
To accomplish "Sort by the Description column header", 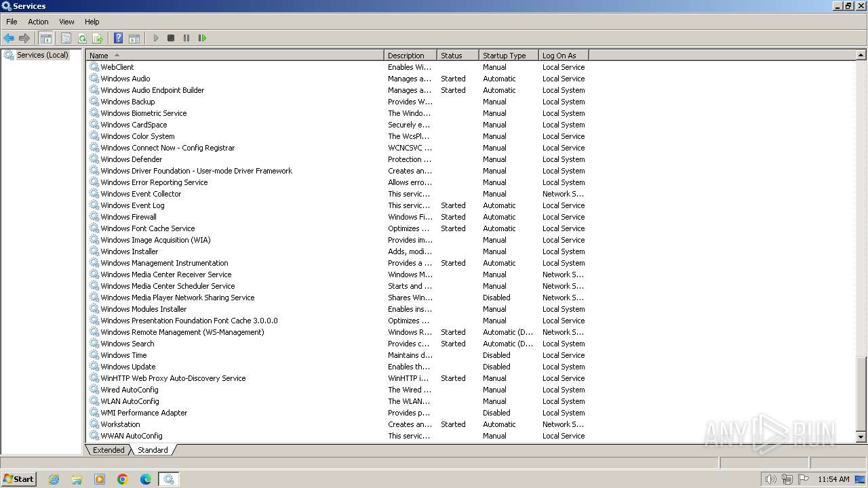I will point(410,56).
